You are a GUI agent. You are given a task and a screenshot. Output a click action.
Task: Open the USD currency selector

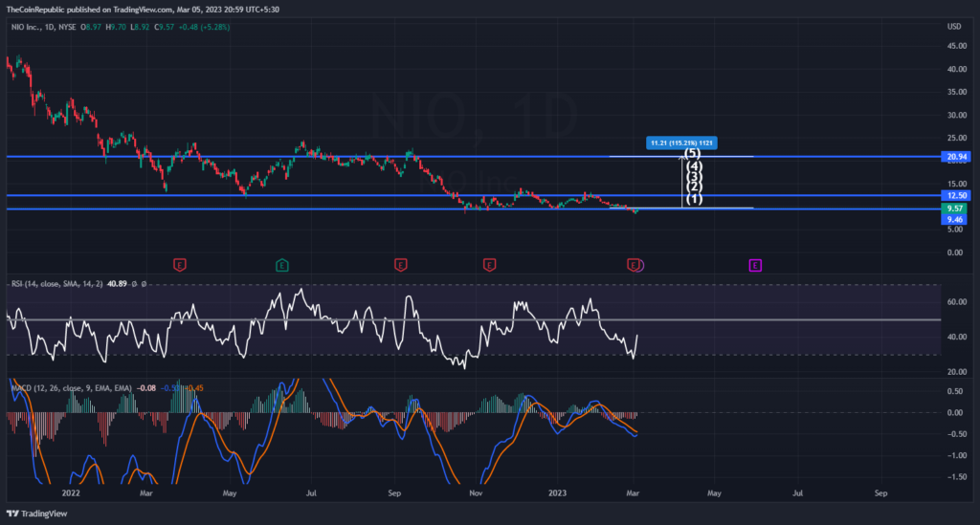[952, 27]
